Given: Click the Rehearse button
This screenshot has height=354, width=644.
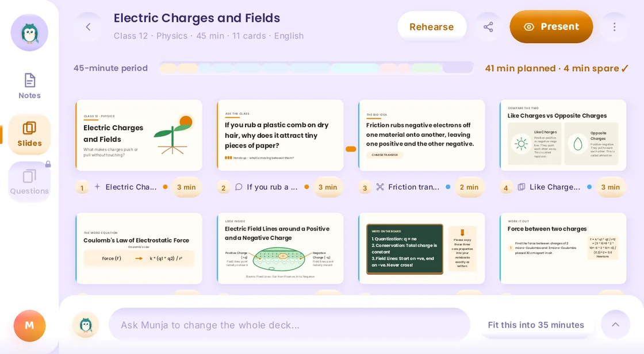Looking at the screenshot, I should [432, 26].
